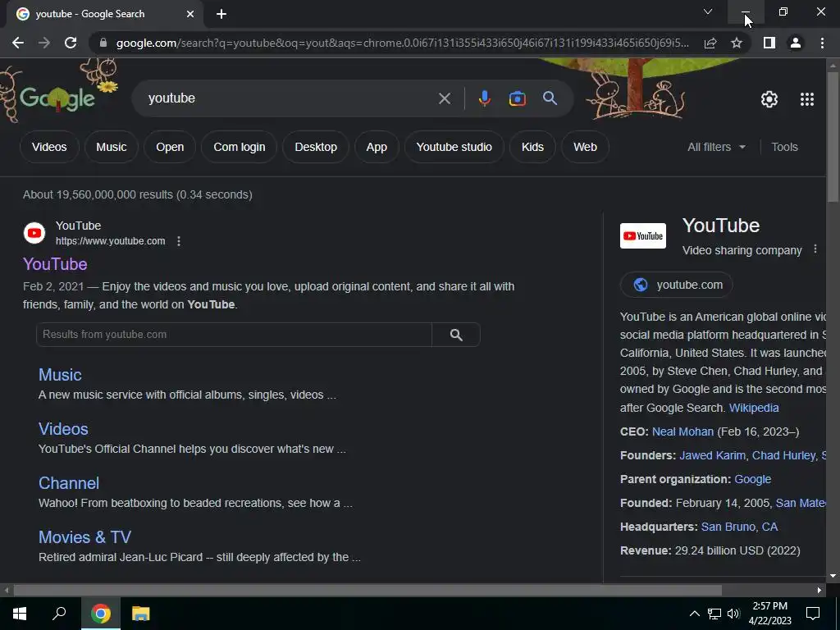
Task: Open the notifications action center
Action: coord(813,614)
